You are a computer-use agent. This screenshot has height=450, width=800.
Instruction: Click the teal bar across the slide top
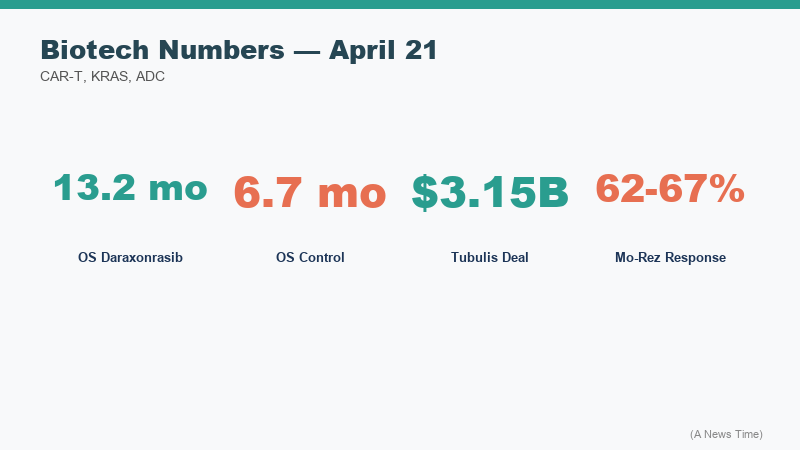[x=400, y=4]
